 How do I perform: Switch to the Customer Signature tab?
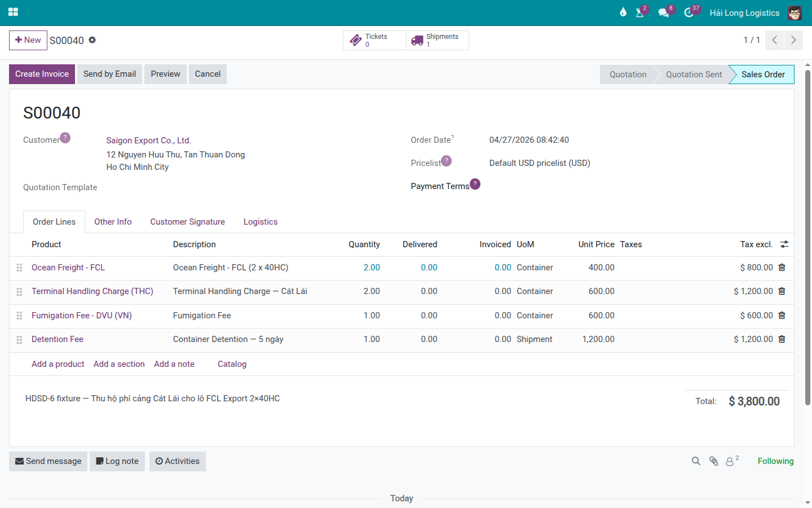(187, 222)
